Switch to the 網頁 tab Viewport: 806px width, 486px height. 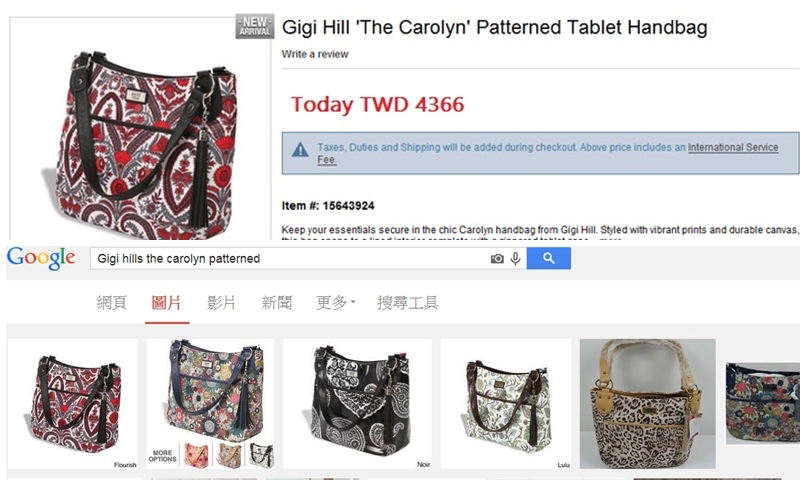point(112,302)
